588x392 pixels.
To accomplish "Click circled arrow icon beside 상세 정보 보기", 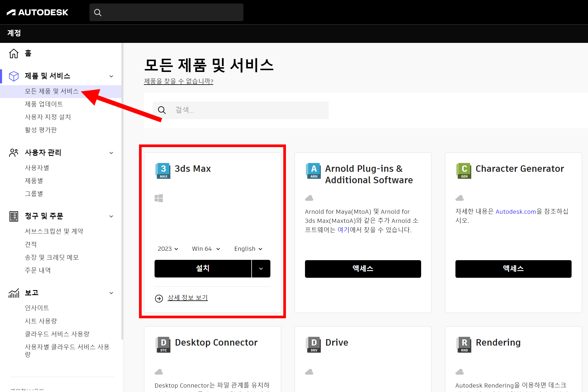I will [x=159, y=298].
